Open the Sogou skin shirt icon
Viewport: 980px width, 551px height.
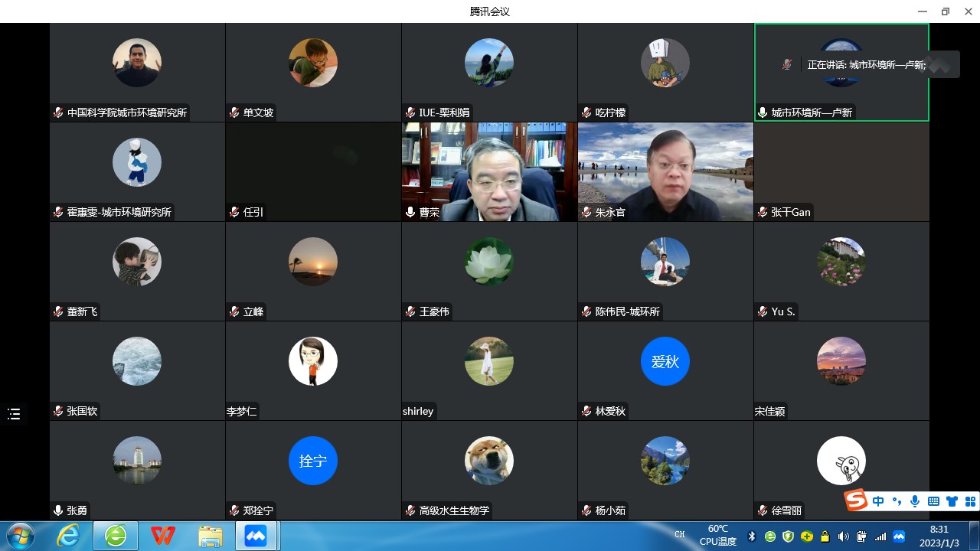point(952,502)
